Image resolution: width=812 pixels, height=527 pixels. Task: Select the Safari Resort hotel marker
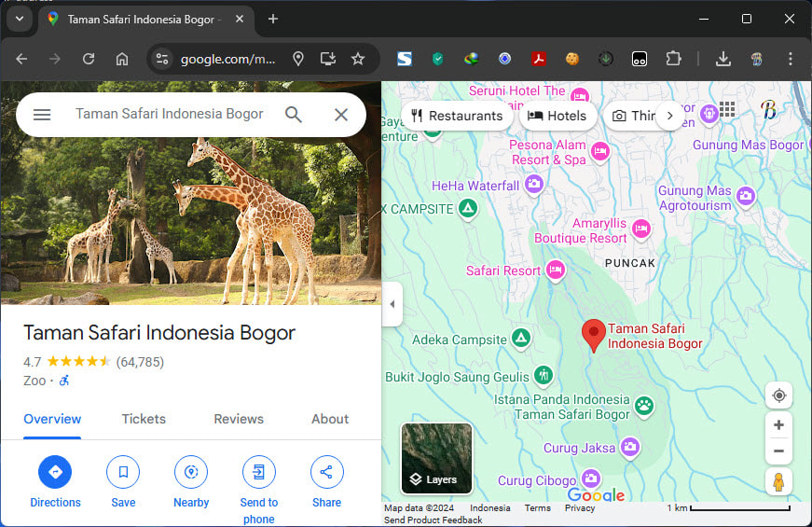tap(556, 270)
